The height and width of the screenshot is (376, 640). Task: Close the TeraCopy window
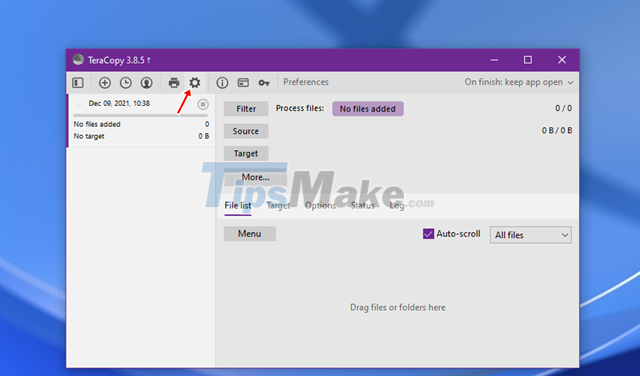click(562, 60)
